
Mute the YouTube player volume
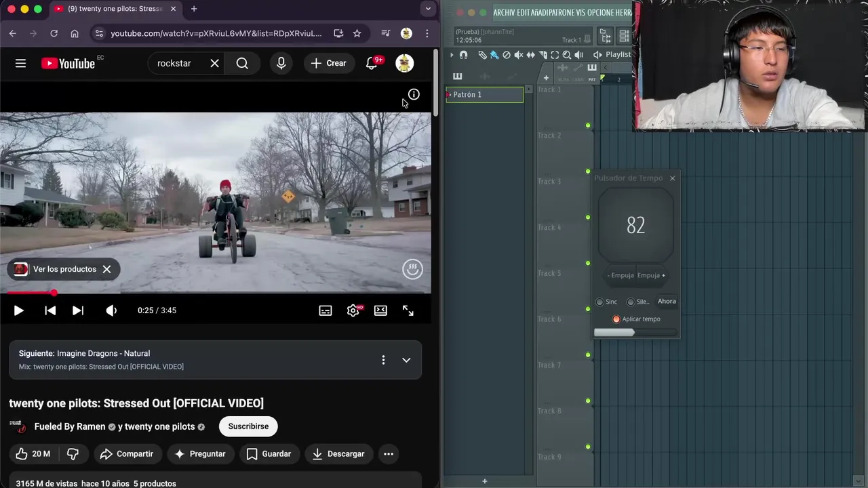(111, 310)
